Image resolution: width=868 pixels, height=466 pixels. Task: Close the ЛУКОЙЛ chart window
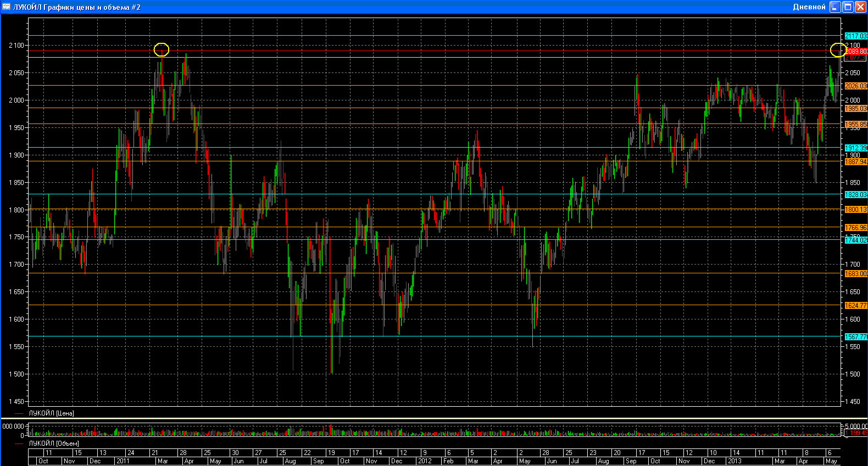(x=860, y=7)
